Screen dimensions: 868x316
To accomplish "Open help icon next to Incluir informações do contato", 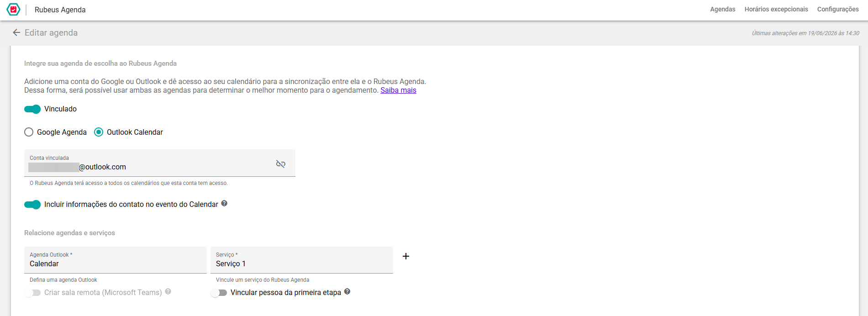I will click(x=224, y=204).
